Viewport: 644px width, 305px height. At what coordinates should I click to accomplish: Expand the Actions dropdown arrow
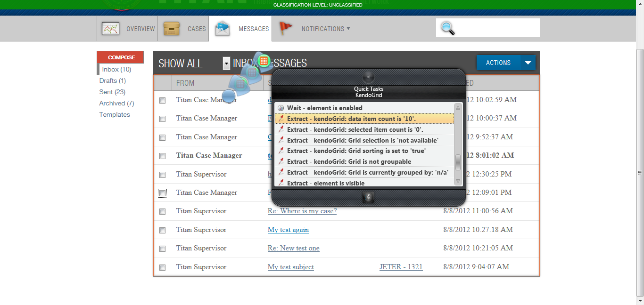[528, 63]
